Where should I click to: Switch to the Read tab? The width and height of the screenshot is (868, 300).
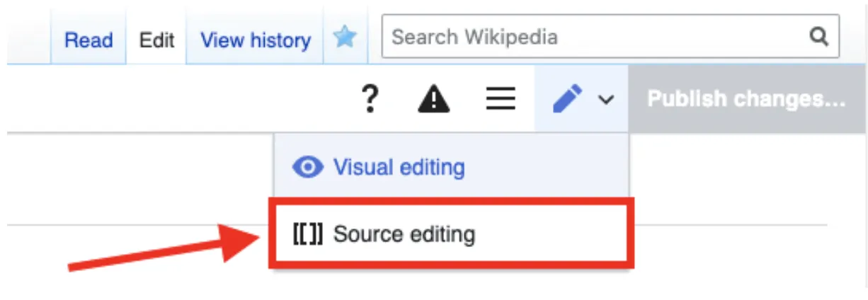[88, 40]
